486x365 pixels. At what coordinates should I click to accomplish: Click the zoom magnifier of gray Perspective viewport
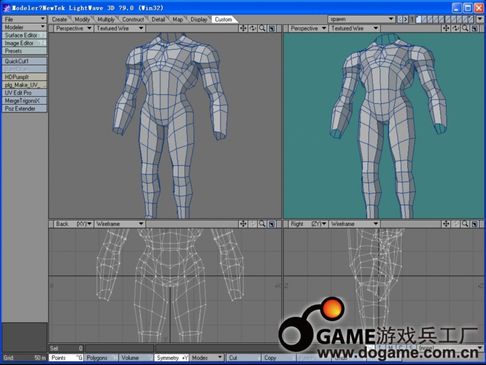click(x=262, y=28)
